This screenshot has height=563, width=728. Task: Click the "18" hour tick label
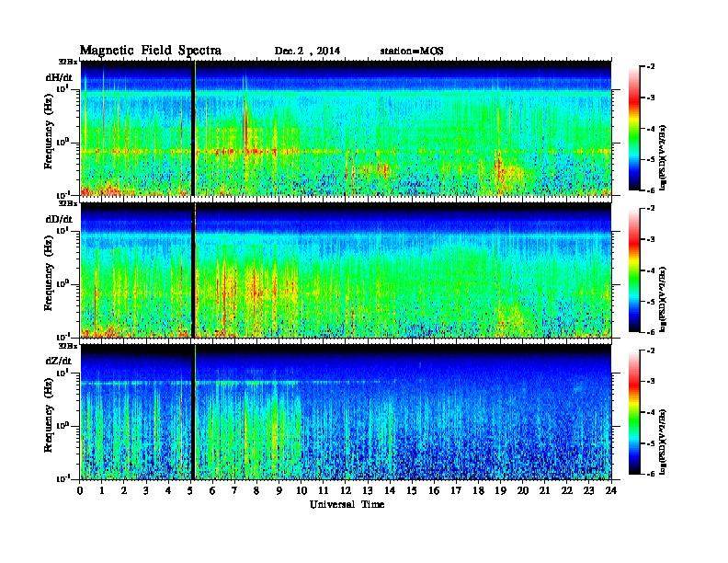pyautogui.click(x=478, y=490)
